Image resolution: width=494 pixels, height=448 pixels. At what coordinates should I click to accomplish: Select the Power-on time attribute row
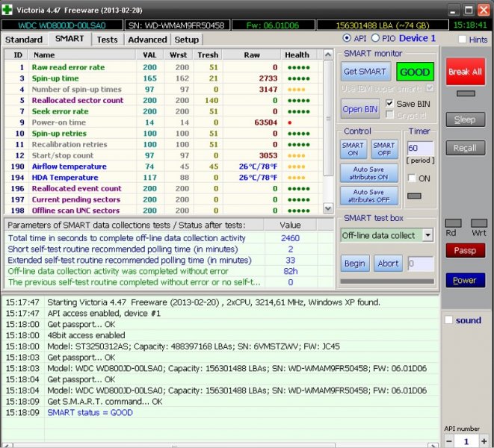tap(164, 122)
